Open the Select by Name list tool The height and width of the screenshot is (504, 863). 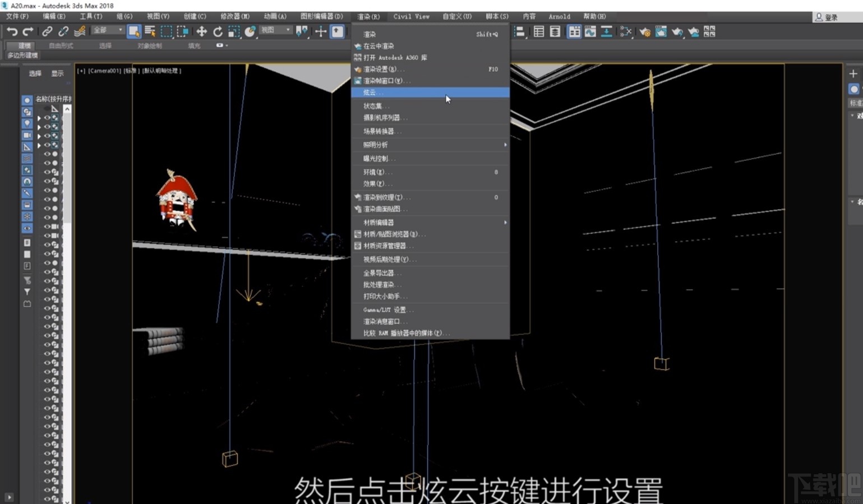[150, 32]
